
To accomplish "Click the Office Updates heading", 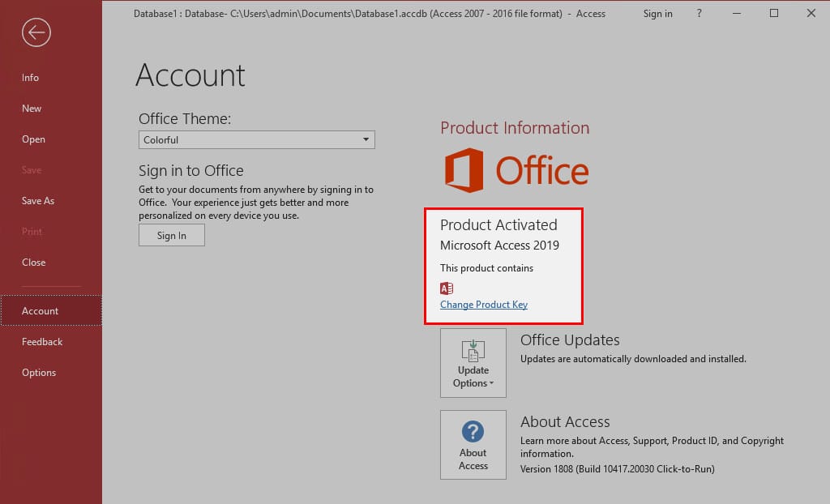I will (x=570, y=340).
